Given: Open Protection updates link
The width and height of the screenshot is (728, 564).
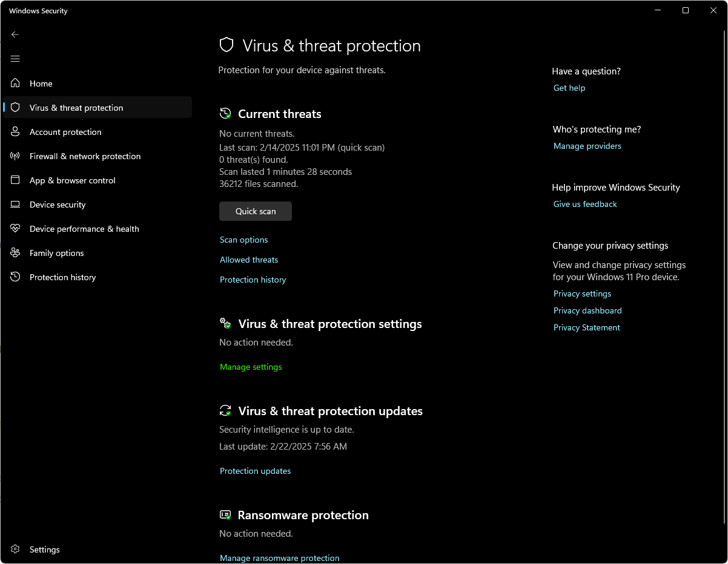Looking at the screenshot, I should (x=255, y=471).
